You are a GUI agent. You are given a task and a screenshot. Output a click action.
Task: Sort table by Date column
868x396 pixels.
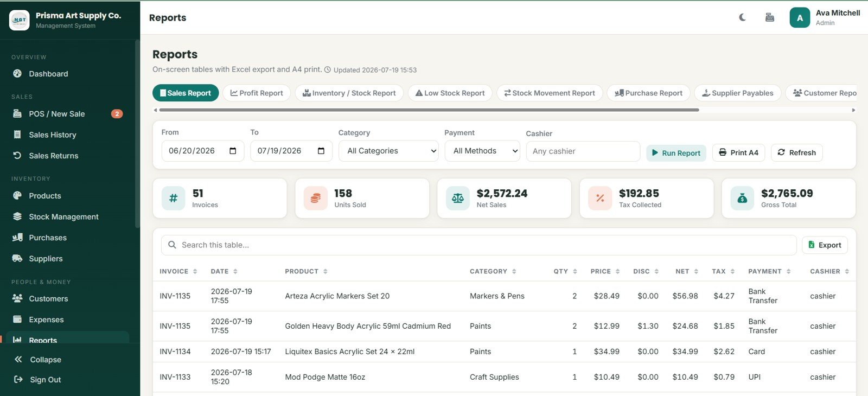[224, 271]
